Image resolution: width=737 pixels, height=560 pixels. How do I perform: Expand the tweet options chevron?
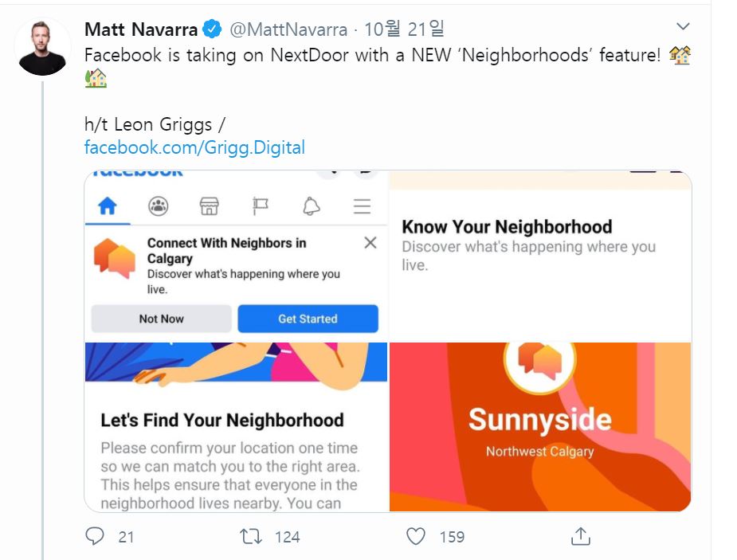tap(681, 26)
